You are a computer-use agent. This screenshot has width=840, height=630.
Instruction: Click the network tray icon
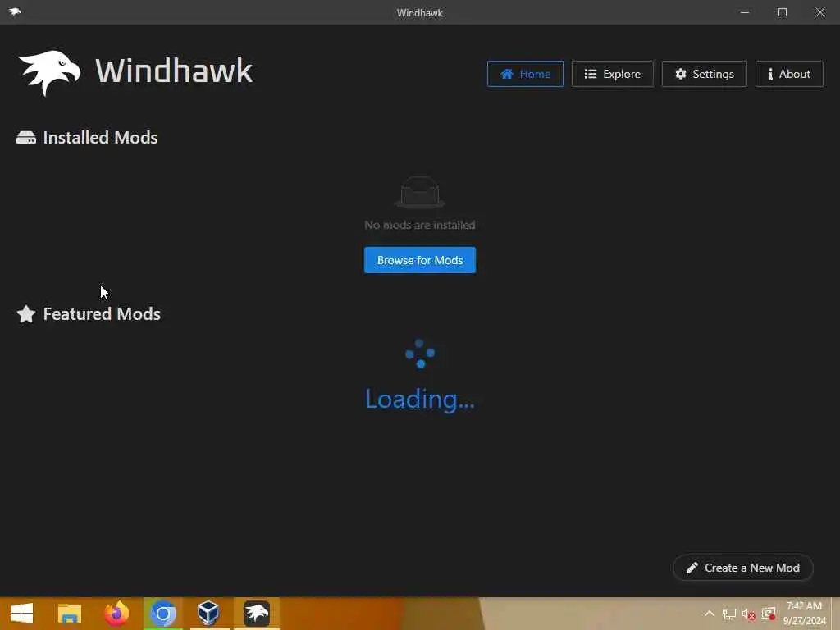click(729, 614)
